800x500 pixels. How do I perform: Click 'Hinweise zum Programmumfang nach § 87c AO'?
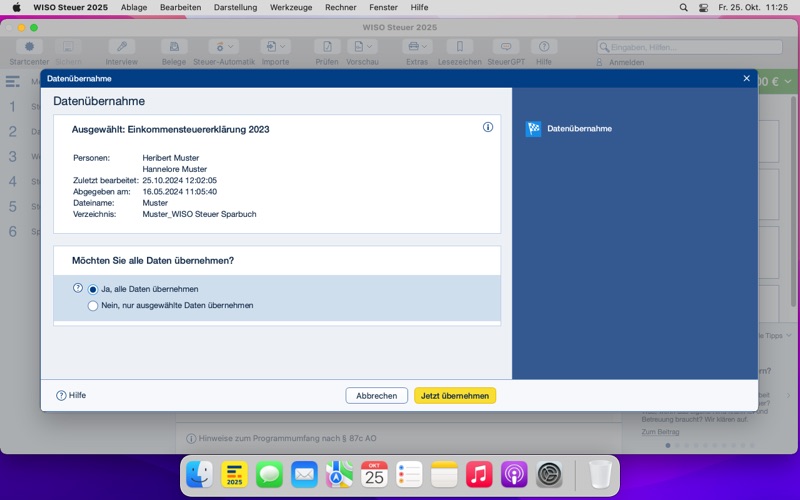click(287, 438)
